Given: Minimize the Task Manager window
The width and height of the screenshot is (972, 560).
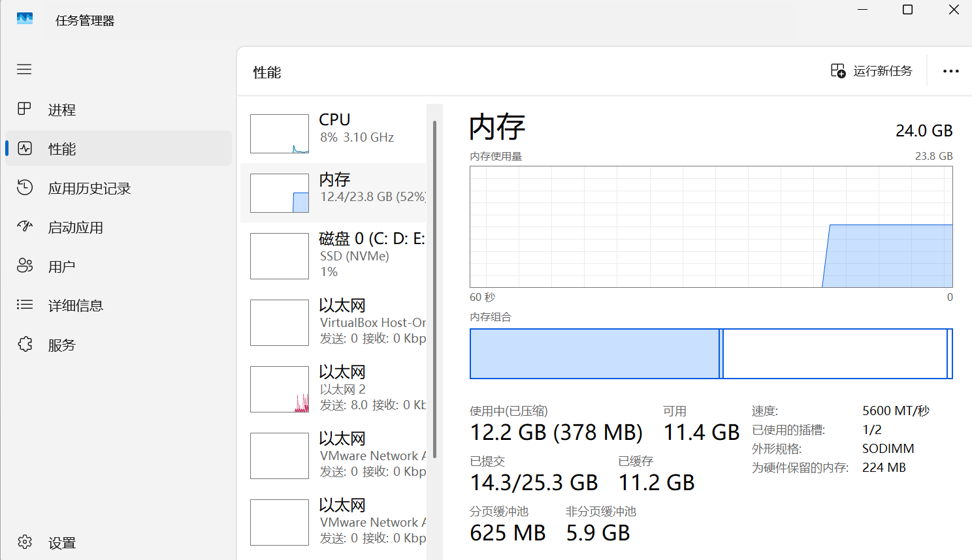Looking at the screenshot, I should click(863, 10).
